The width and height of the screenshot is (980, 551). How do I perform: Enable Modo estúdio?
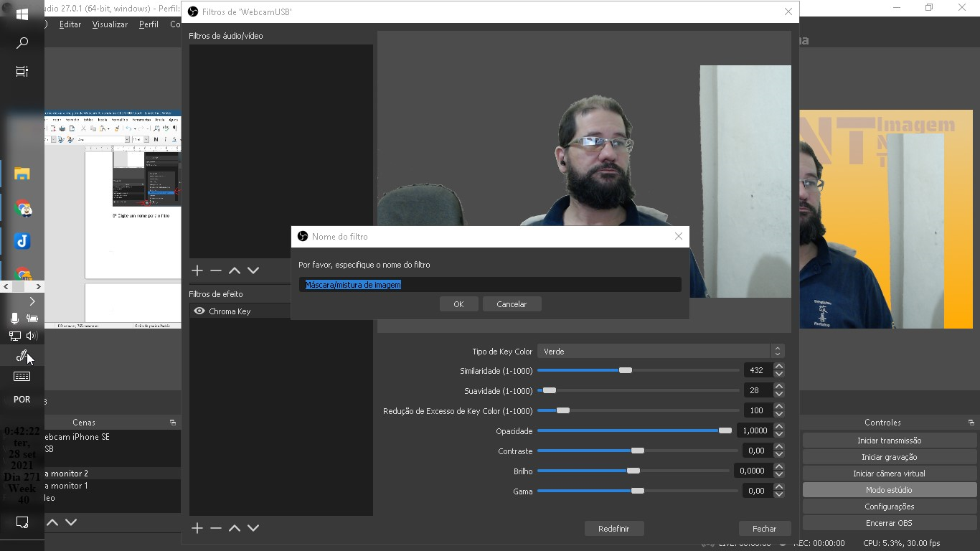(890, 489)
